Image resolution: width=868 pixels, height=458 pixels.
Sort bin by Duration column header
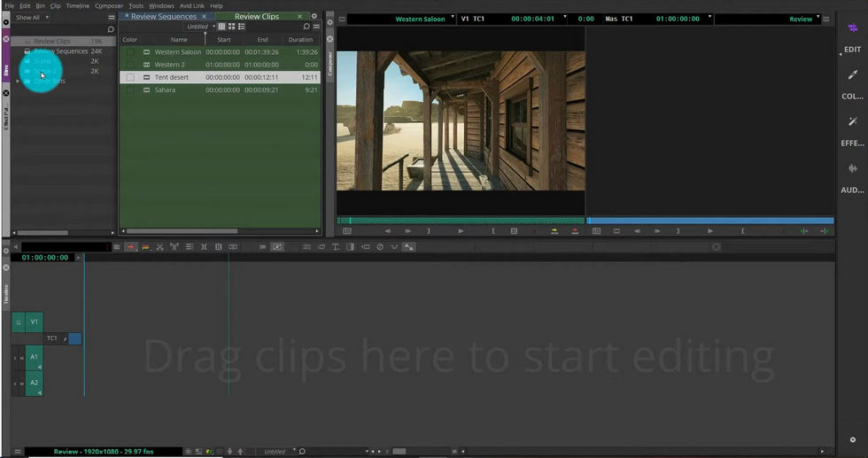click(300, 39)
